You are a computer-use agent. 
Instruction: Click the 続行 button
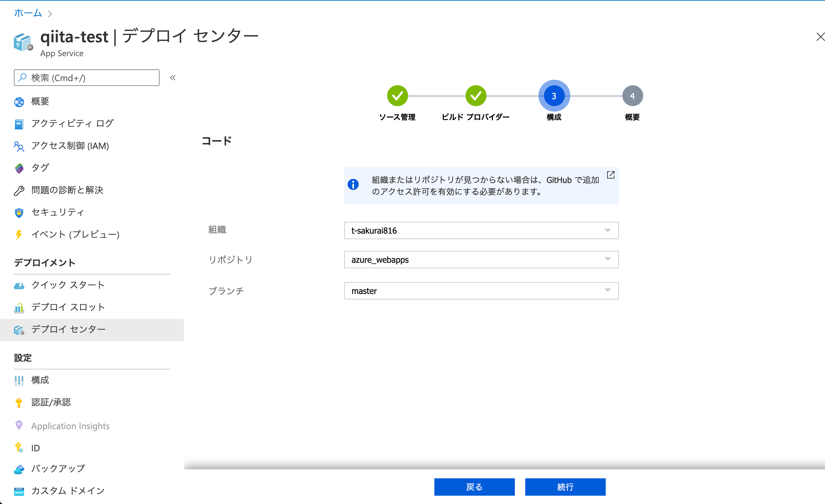point(565,487)
